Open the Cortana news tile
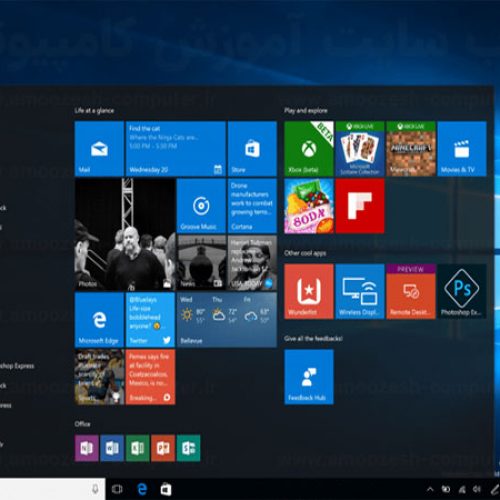 point(252,206)
